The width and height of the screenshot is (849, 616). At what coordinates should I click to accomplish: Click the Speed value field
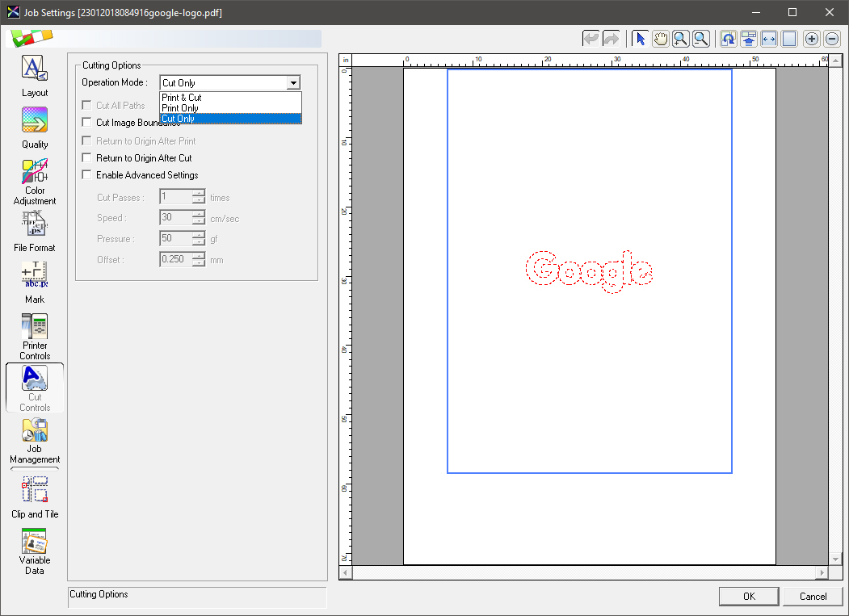tap(176, 218)
